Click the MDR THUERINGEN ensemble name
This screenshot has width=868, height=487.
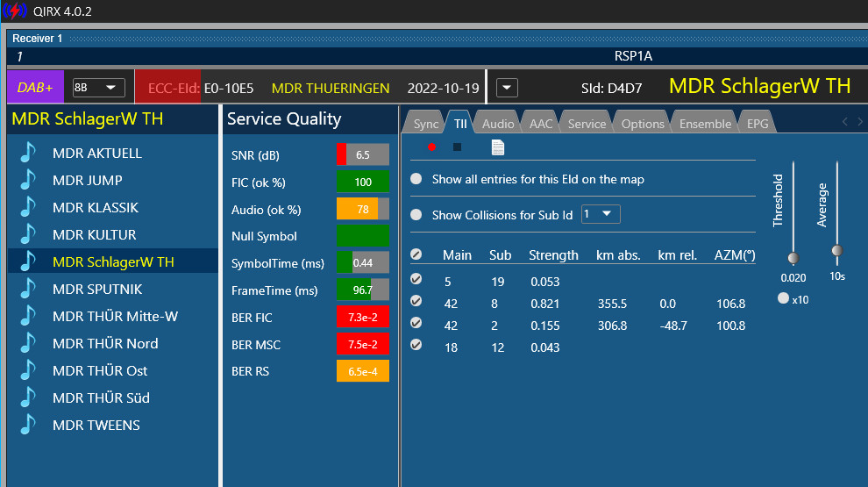pyautogui.click(x=331, y=88)
